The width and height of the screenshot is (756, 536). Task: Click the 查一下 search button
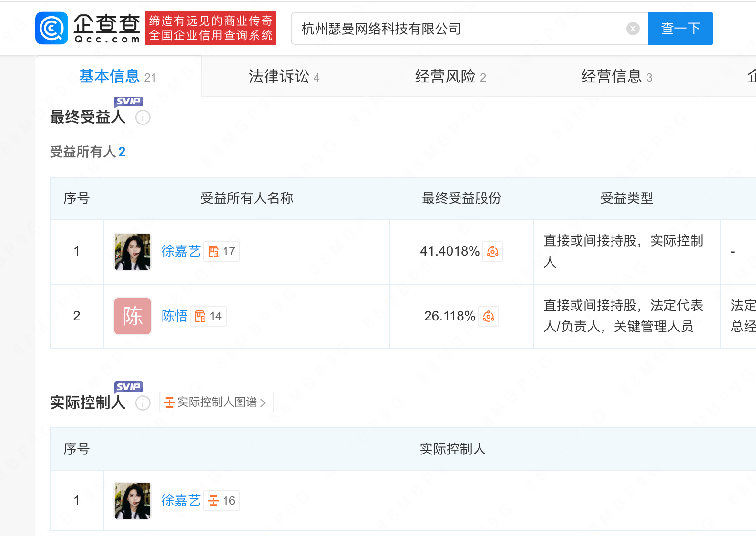680,29
